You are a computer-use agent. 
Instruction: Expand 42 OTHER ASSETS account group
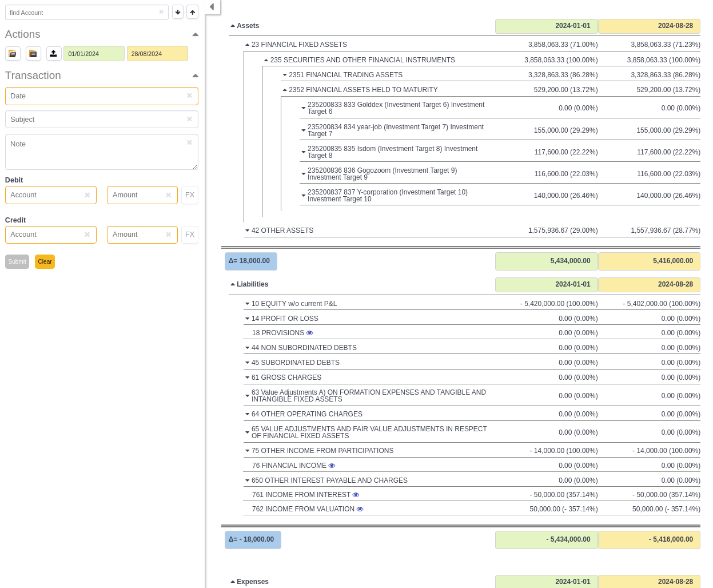click(x=248, y=231)
